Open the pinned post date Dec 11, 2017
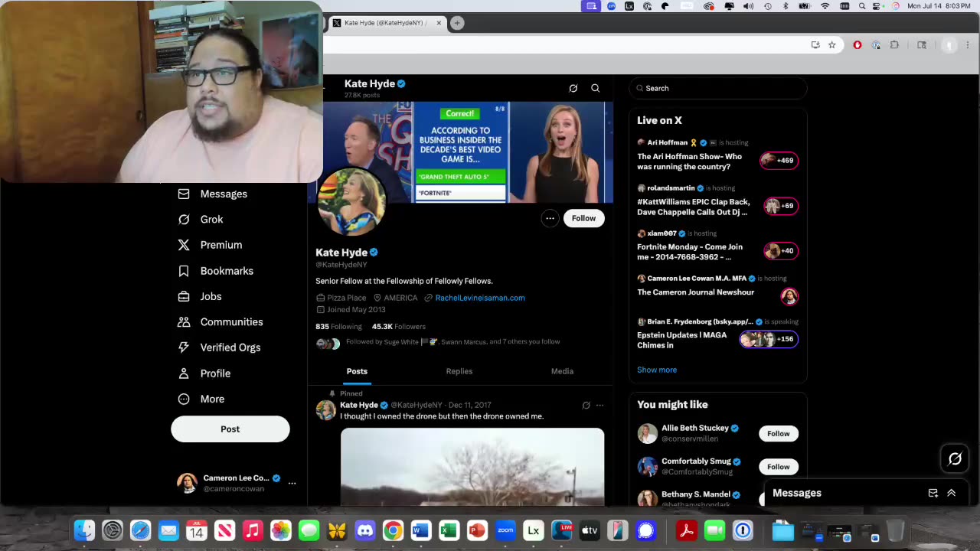 [470, 406]
